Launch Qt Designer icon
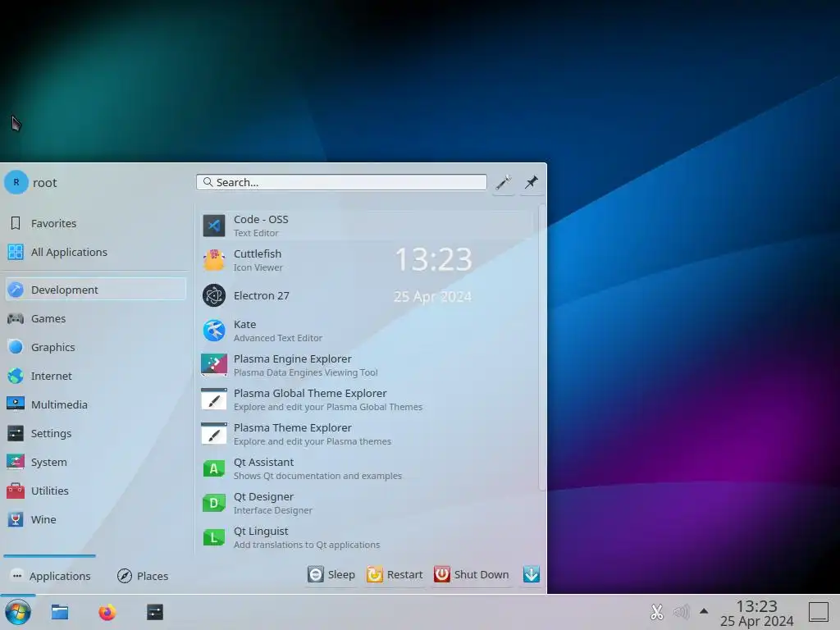840x630 pixels. 214,503
